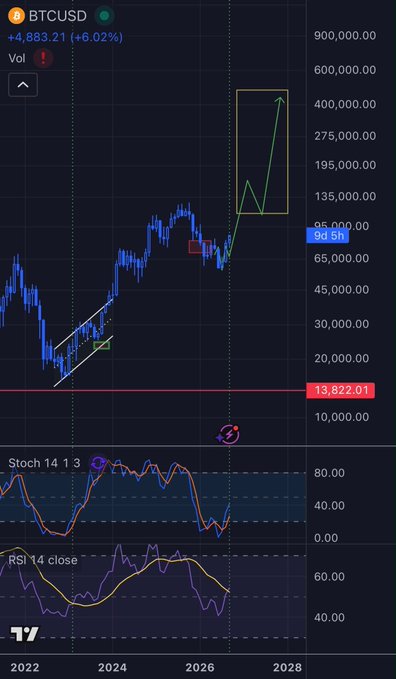Viewport: 396px width, 679px height.
Task: Select the red rectangle drawing near 2026
Action: pos(200,247)
